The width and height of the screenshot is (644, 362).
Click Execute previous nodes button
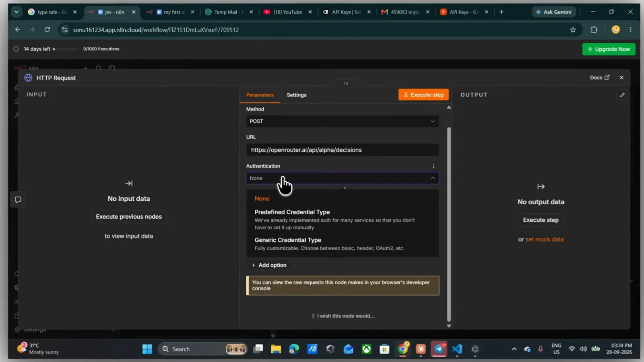click(129, 216)
